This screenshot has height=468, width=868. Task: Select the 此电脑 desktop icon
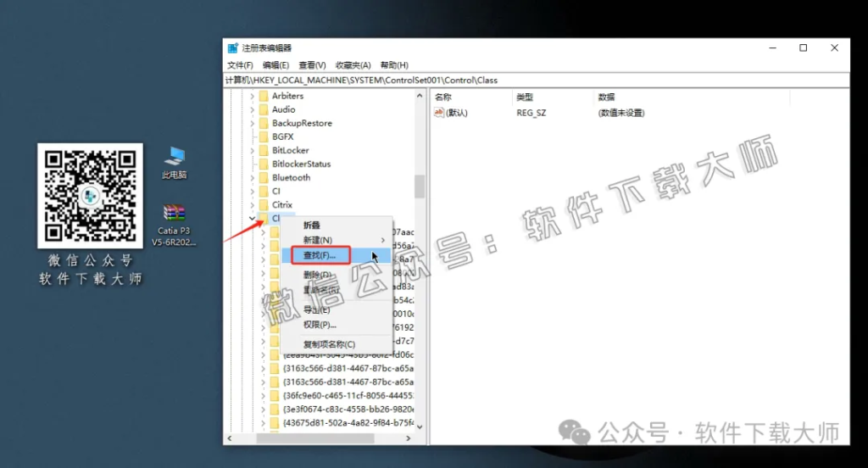pyautogui.click(x=175, y=163)
